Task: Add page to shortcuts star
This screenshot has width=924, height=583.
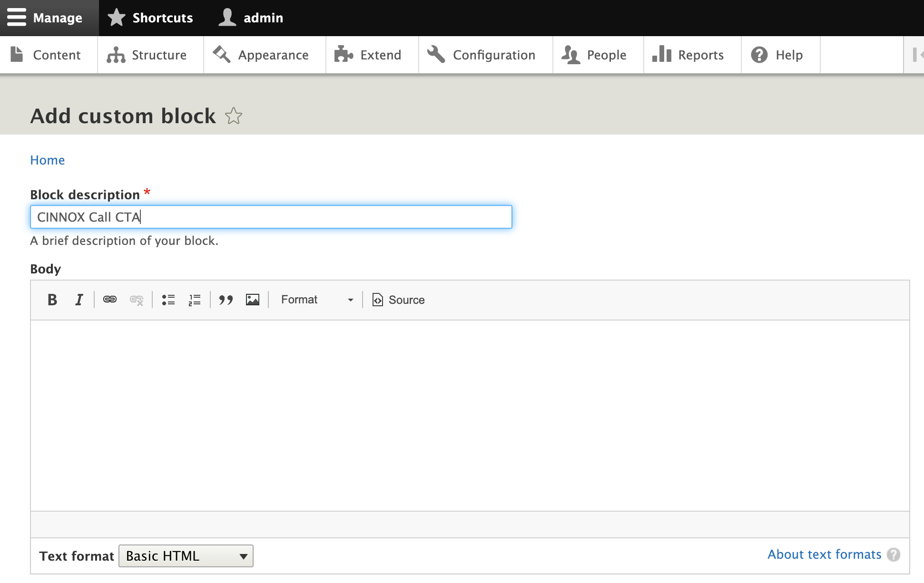Action: click(234, 116)
